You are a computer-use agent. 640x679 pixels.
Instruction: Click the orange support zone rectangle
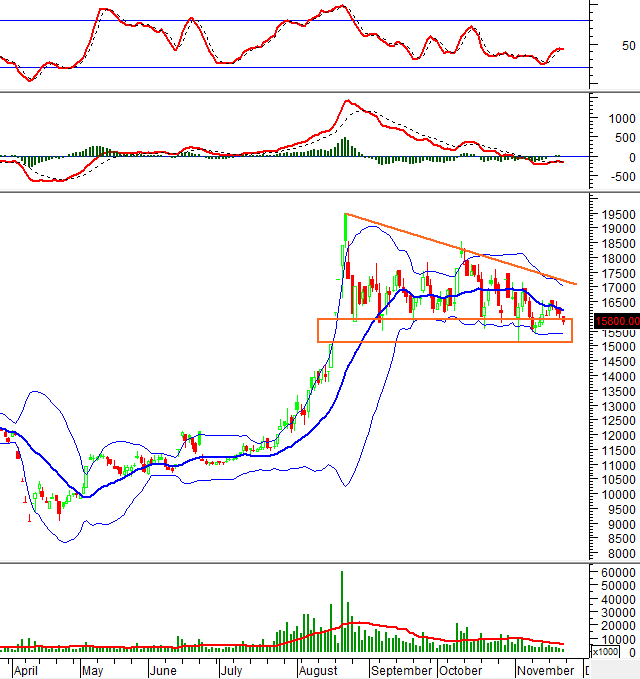click(x=445, y=331)
